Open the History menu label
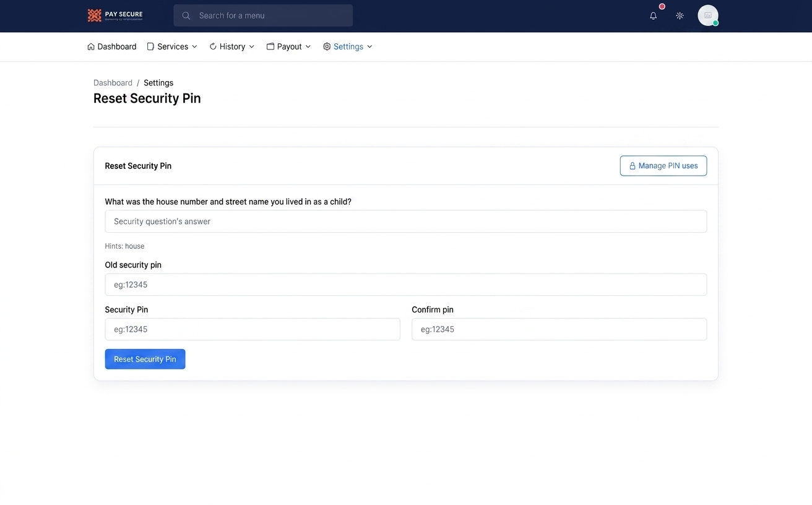The image size is (812, 505). pyautogui.click(x=232, y=46)
